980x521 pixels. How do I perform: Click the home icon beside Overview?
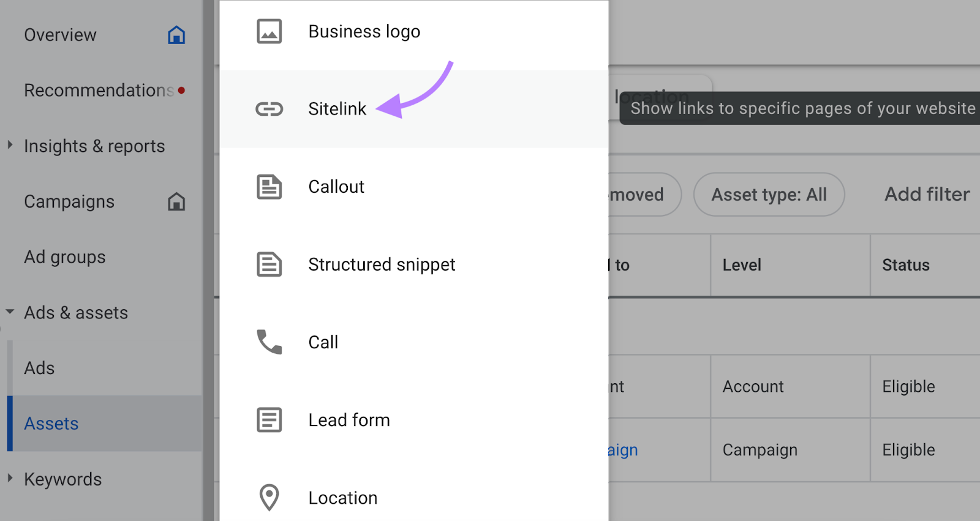pos(176,35)
